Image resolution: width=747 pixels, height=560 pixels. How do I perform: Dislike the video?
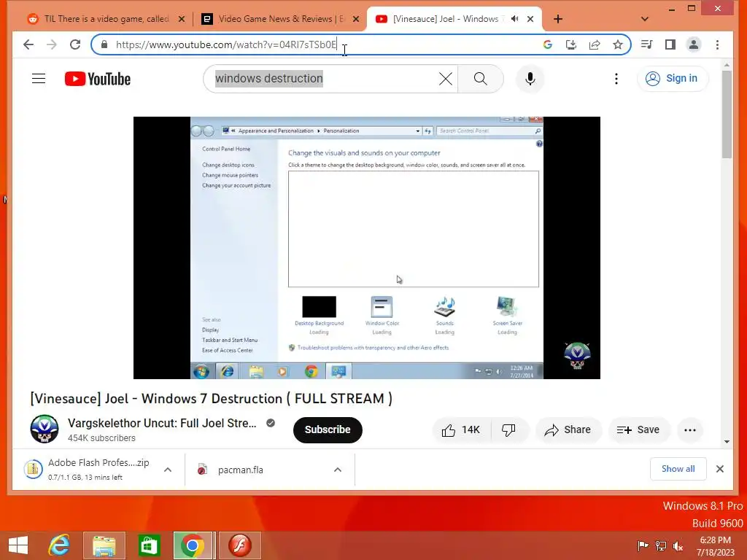click(x=508, y=430)
